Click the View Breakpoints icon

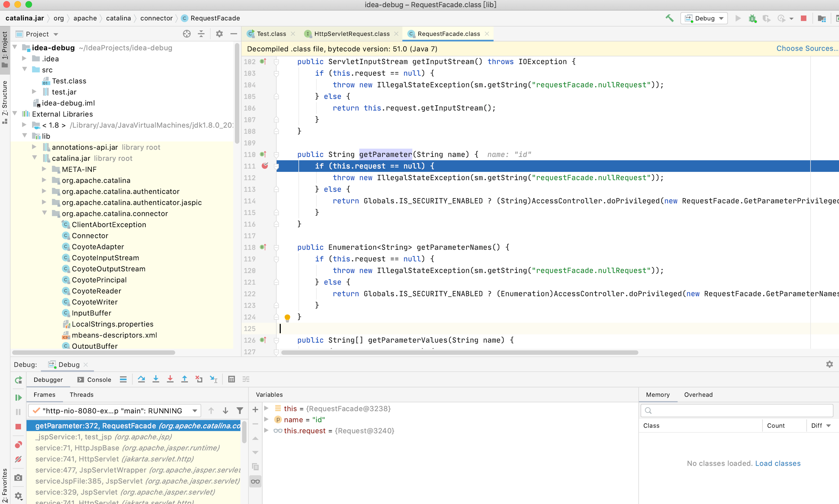coord(18,445)
